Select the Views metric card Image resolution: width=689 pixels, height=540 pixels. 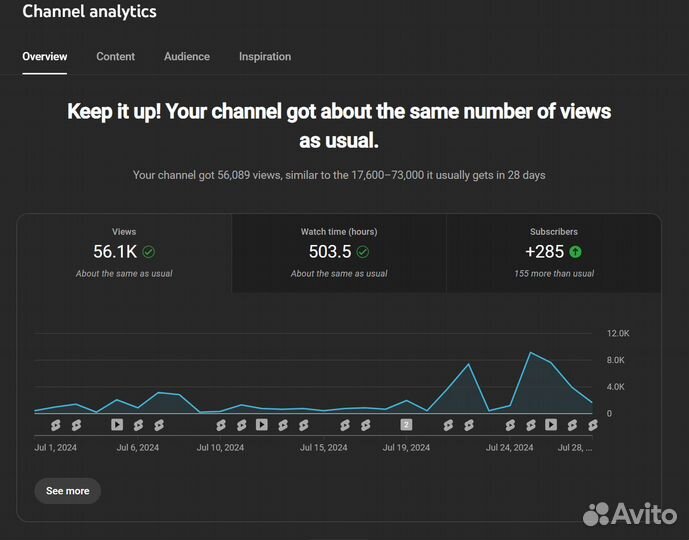pyautogui.click(x=124, y=253)
